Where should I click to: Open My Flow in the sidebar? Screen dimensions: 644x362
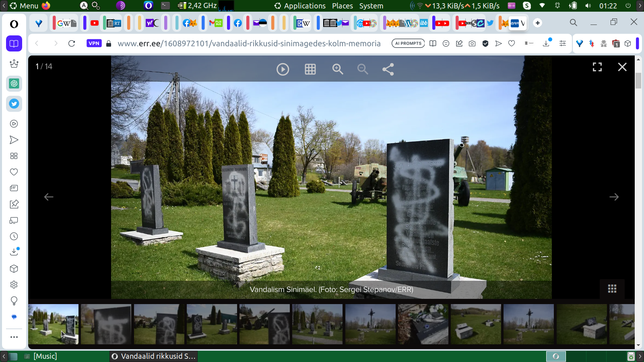pyautogui.click(x=14, y=140)
